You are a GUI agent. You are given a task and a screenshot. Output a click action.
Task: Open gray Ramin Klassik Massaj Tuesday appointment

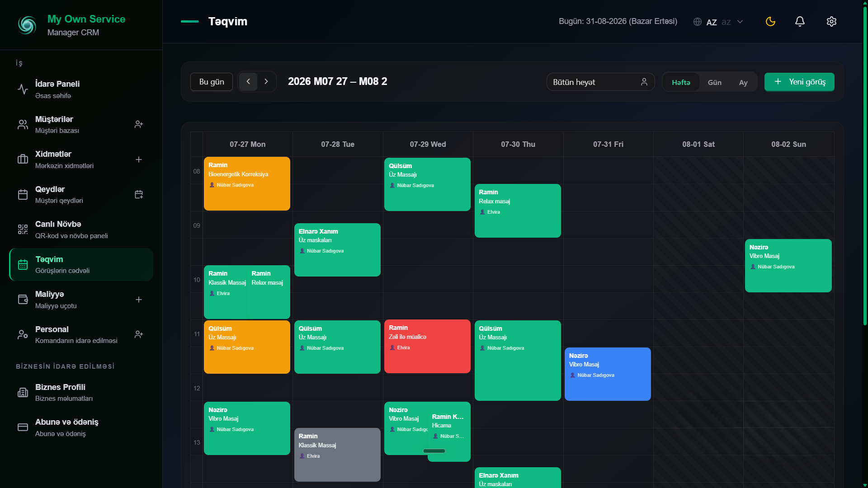[337, 455]
